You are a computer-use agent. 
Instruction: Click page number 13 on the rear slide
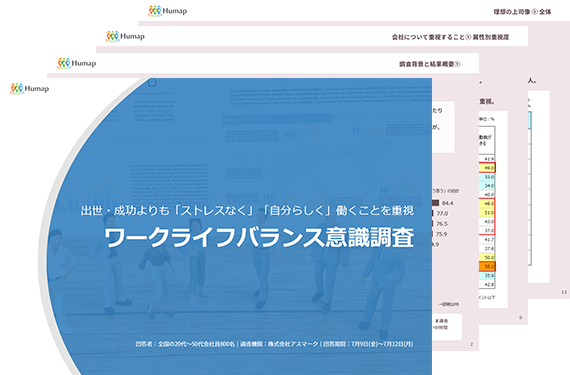(x=564, y=292)
